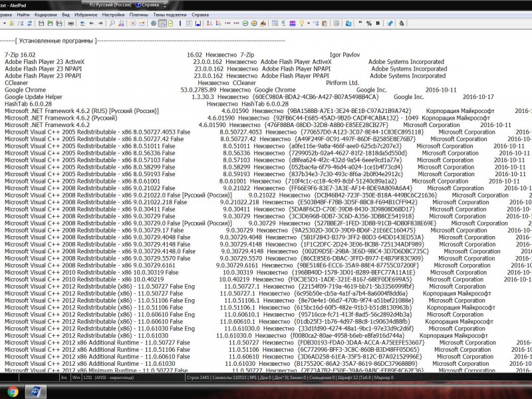This screenshot has height=399, width=532.
Task: Click the quotation marks icon
Action: (360, 23)
